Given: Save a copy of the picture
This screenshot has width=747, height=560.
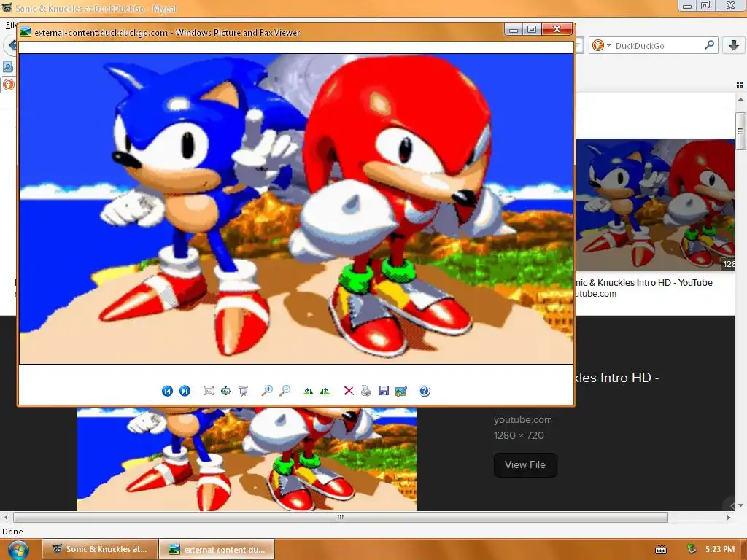Looking at the screenshot, I should [x=384, y=391].
